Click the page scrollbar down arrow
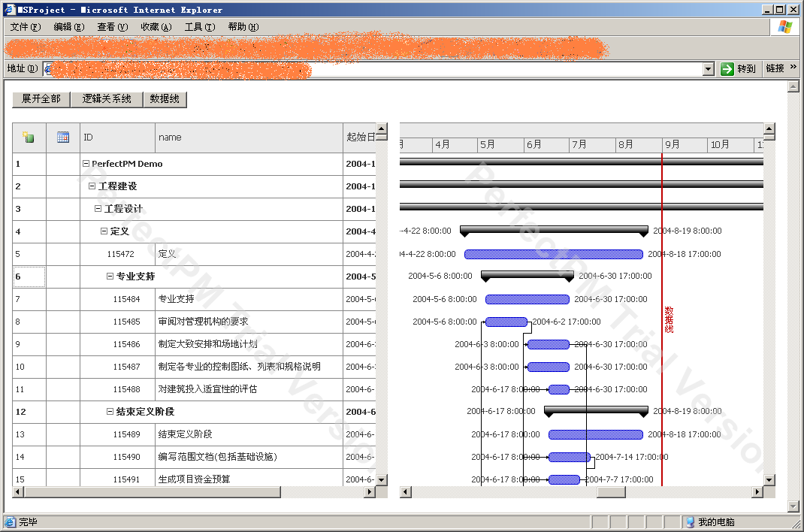Screen dimensions: 804x532 (x=793, y=506)
